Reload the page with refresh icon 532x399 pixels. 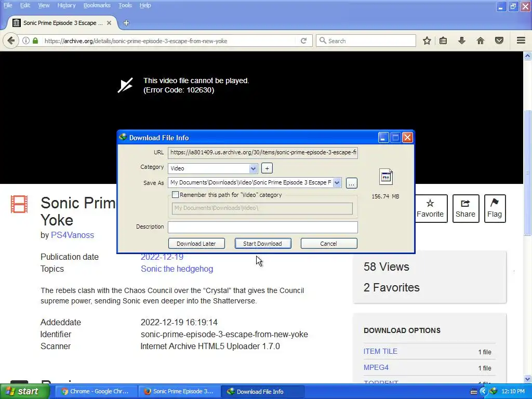point(303,41)
